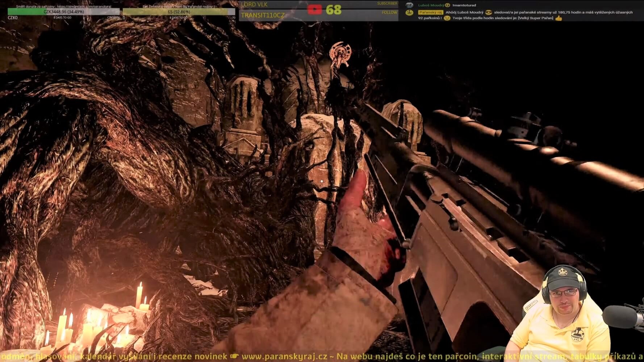This screenshot has width=644, height=362.
Task: Click the yellow 65 (92.86%) membership bar
Action: pos(179,12)
